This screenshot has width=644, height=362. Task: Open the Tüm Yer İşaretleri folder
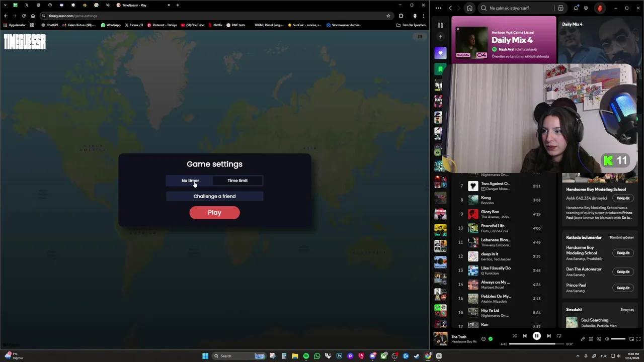point(411,25)
